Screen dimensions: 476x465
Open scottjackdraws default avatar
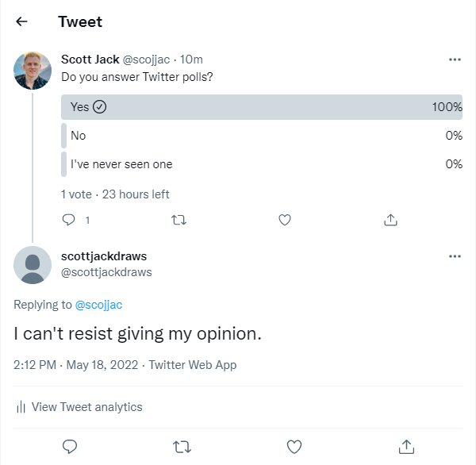click(x=33, y=265)
